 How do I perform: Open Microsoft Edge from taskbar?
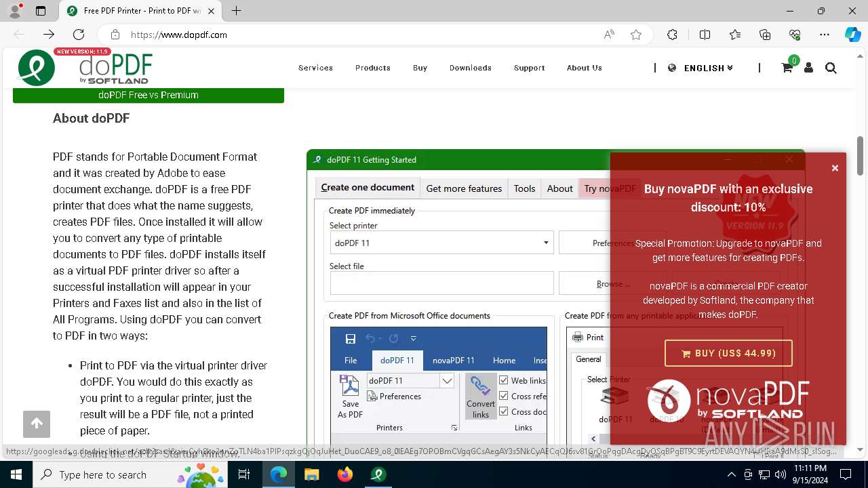(279, 474)
